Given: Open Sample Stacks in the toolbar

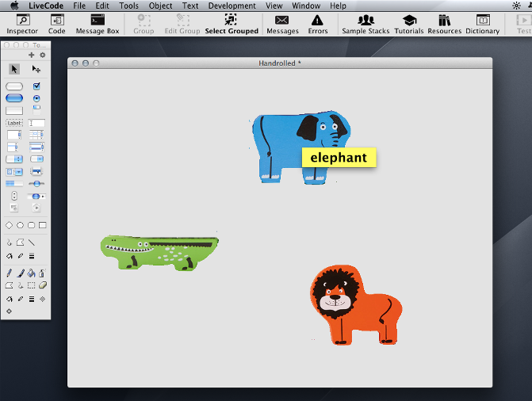Looking at the screenshot, I should [365, 24].
